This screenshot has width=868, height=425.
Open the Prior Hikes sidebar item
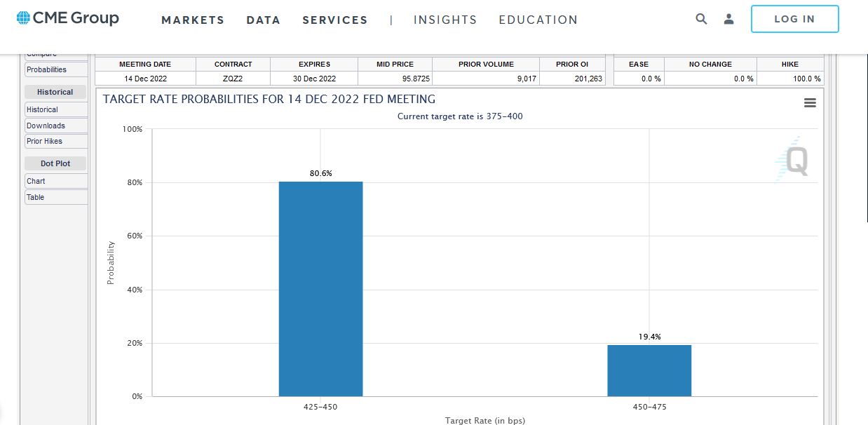click(x=56, y=141)
